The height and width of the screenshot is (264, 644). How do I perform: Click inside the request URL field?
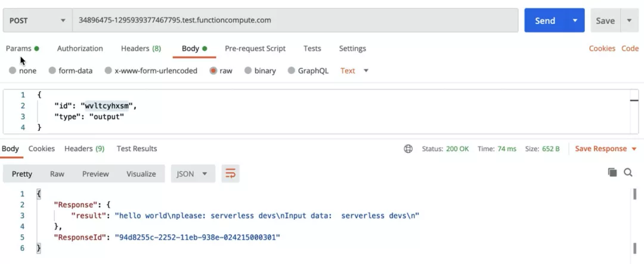[x=295, y=20]
